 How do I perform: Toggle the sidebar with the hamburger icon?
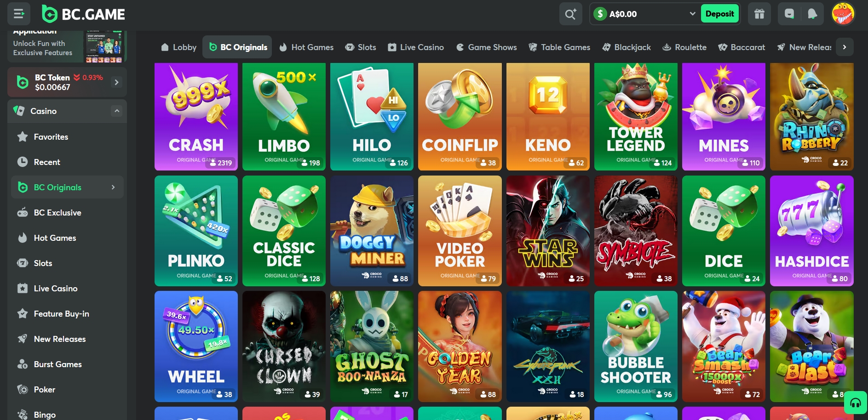[x=19, y=14]
